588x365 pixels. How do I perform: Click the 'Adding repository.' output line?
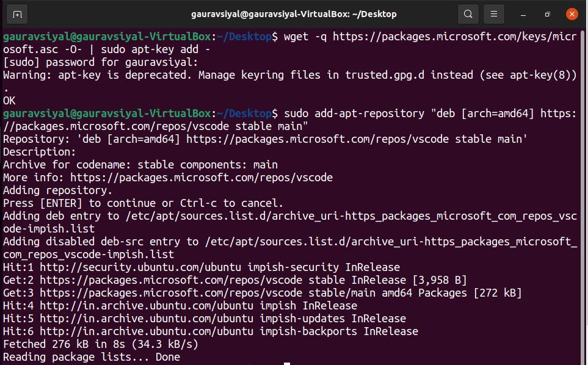pos(58,190)
